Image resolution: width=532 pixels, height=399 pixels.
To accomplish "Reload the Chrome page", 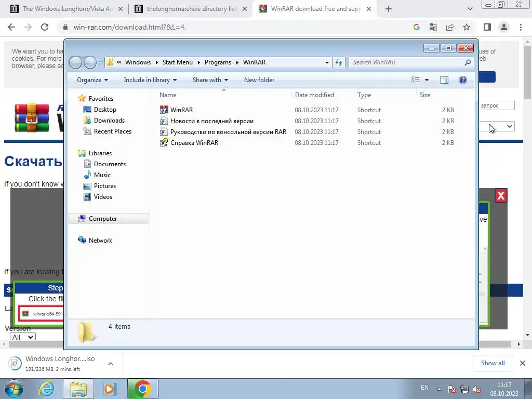I will tap(45, 27).
